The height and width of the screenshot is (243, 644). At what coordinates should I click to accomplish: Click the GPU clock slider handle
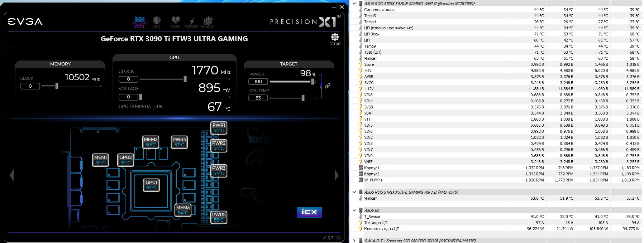tap(185, 79)
